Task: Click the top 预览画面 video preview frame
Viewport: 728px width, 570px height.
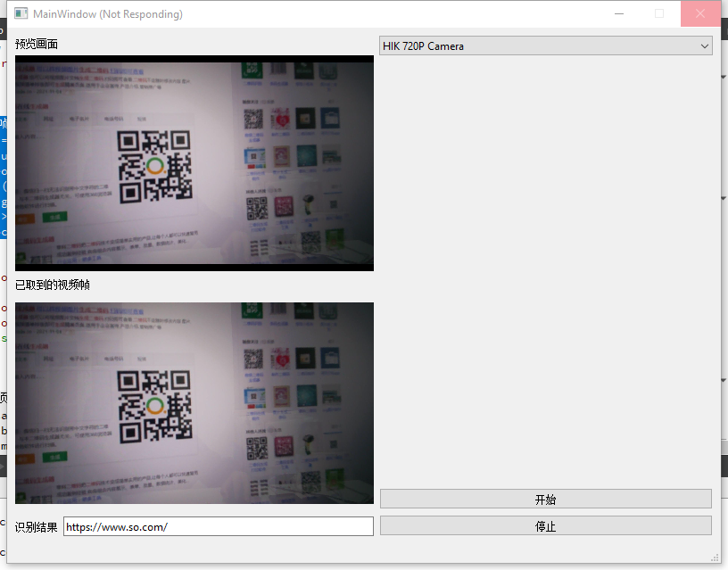Action: [194, 162]
